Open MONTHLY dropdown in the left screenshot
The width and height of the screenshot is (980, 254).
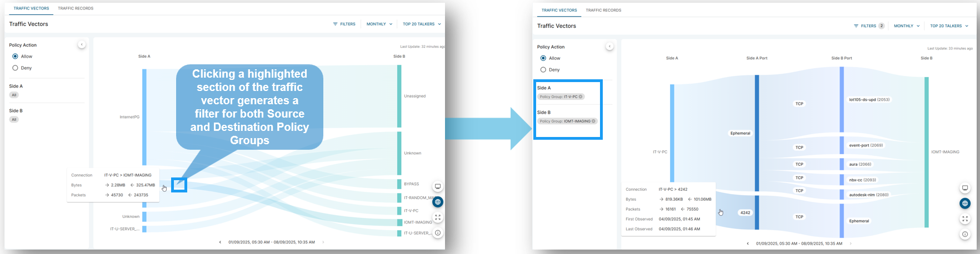click(x=379, y=24)
